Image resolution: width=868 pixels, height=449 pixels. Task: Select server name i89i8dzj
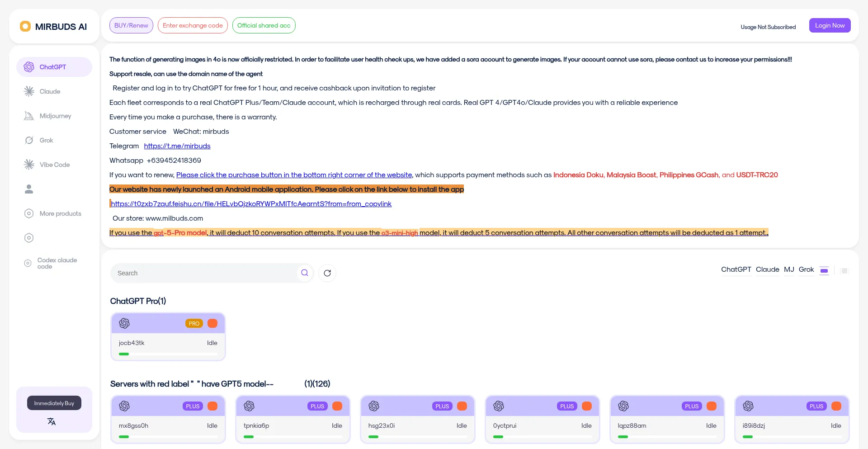pos(754,426)
